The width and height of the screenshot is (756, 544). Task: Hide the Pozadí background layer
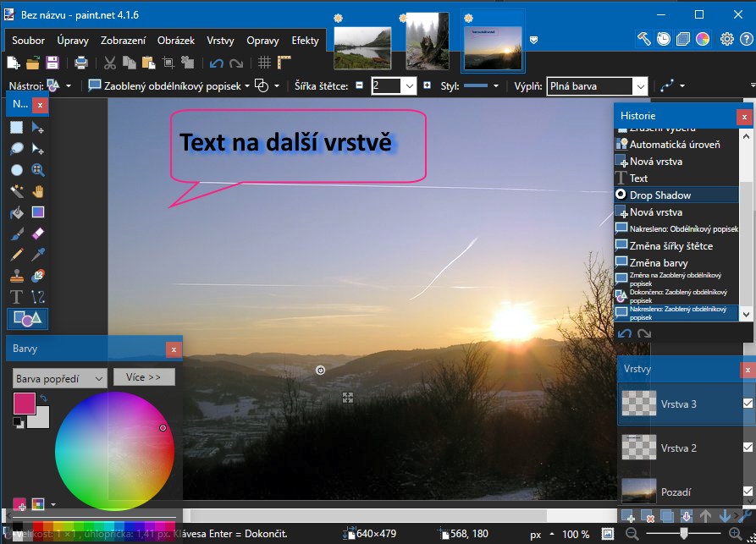[x=748, y=492]
